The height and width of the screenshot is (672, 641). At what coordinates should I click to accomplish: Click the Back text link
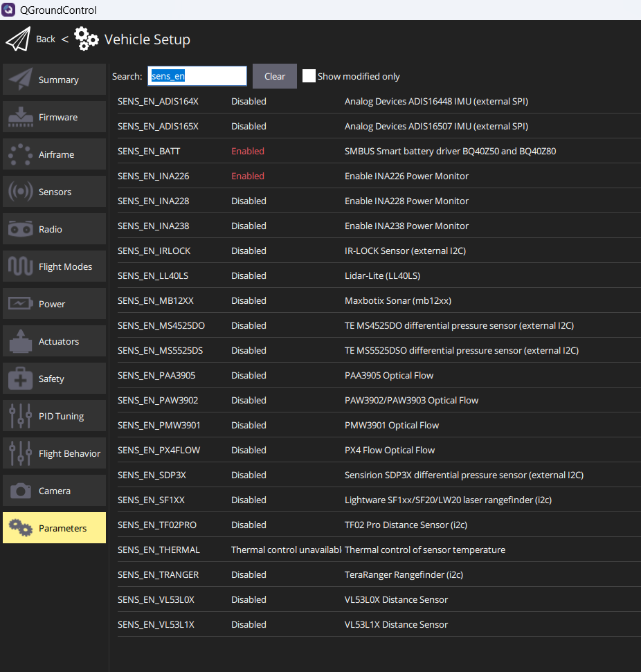tap(46, 39)
